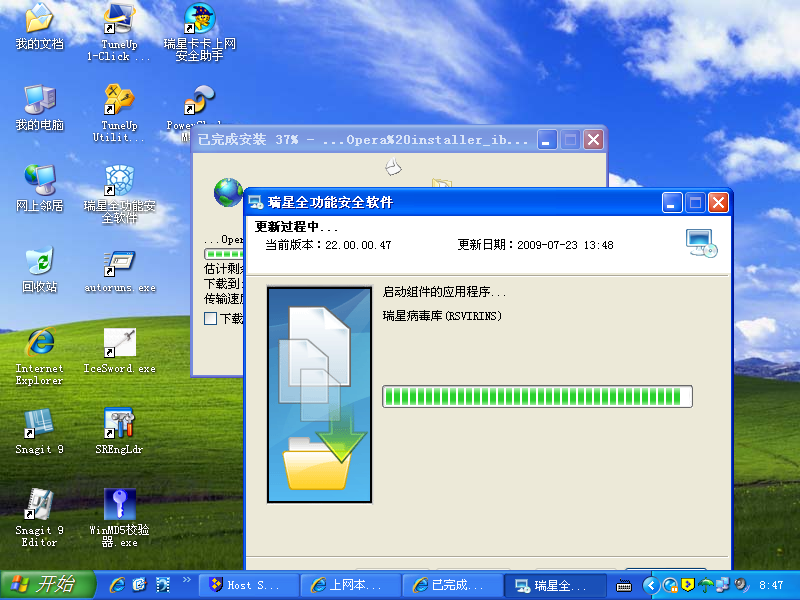The height and width of the screenshot is (600, 800).
Task: Launch 瑞星全功能安全软件 desktop shortcut
Action: tap(119, 194)
